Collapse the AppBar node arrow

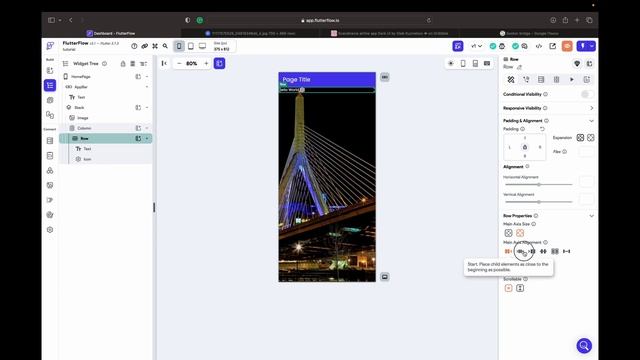click(x=147, y=87)
